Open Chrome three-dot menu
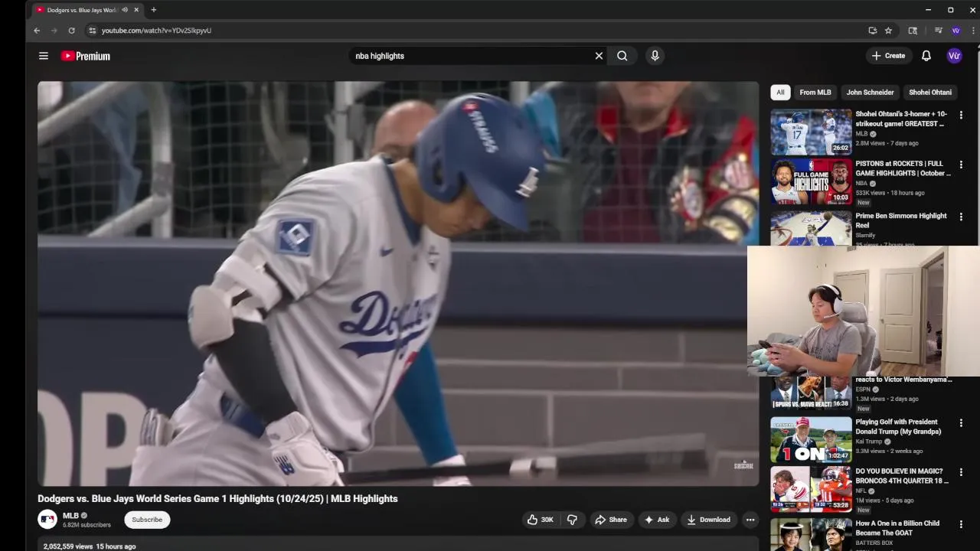This screenshot has height=551, width=980. (973, 31)
